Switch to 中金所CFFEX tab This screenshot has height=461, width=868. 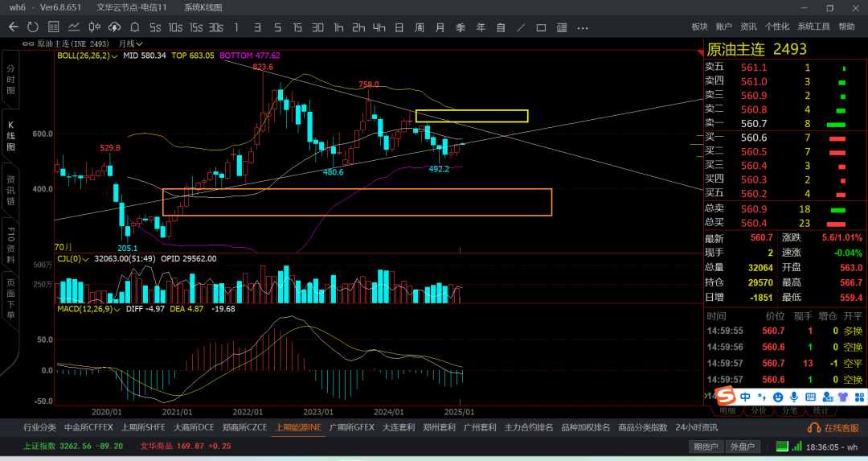pos(88,428)
